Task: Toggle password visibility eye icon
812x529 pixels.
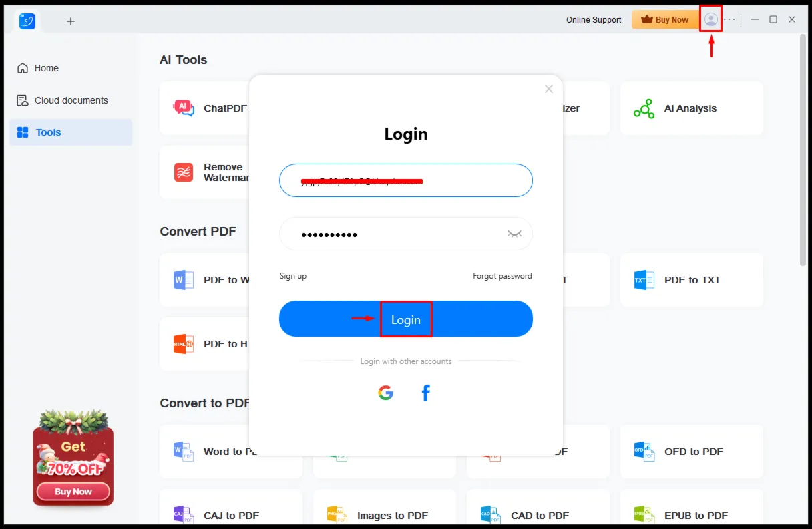Action: click(x=514, y=234)
